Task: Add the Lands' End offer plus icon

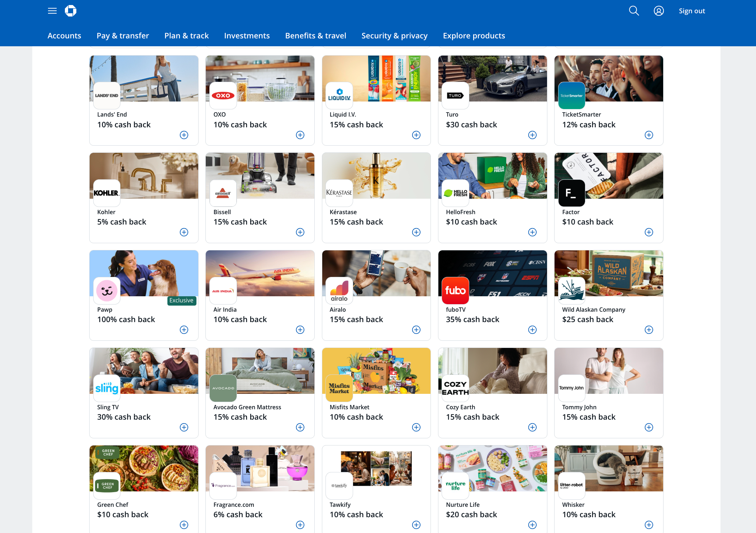Action: tap(184, 135)
